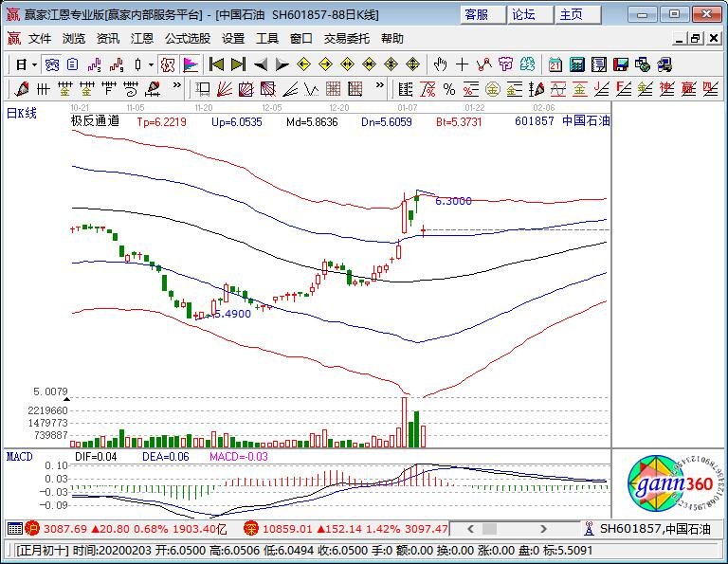This screenshot has height=564, width=728.
Task: Click the networked computers connection icon
Action: coord(642,64)
